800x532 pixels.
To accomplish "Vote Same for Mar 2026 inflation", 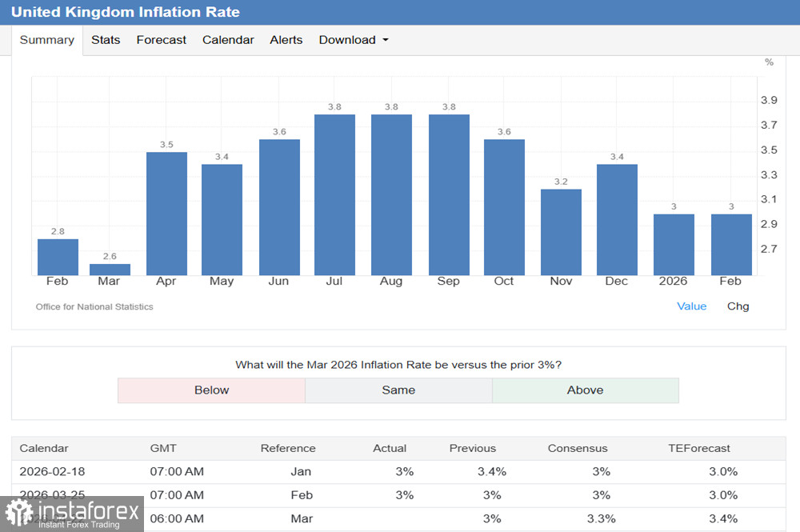I will pyautogui.click(x=398, y=390).
